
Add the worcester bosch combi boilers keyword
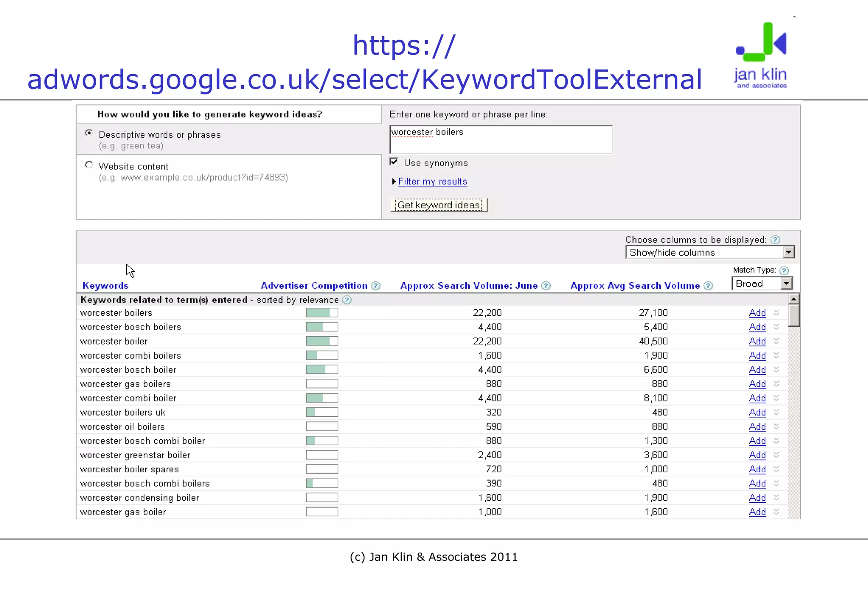point(757,484)
